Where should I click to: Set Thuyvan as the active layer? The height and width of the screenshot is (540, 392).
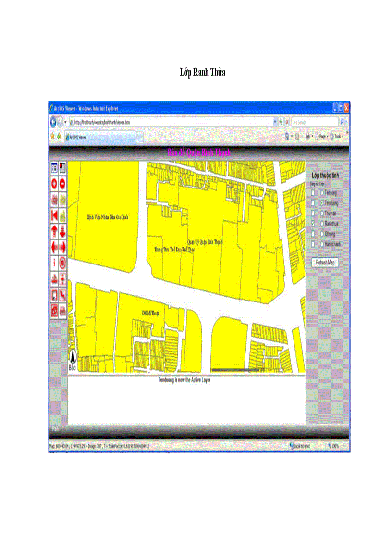322,213
